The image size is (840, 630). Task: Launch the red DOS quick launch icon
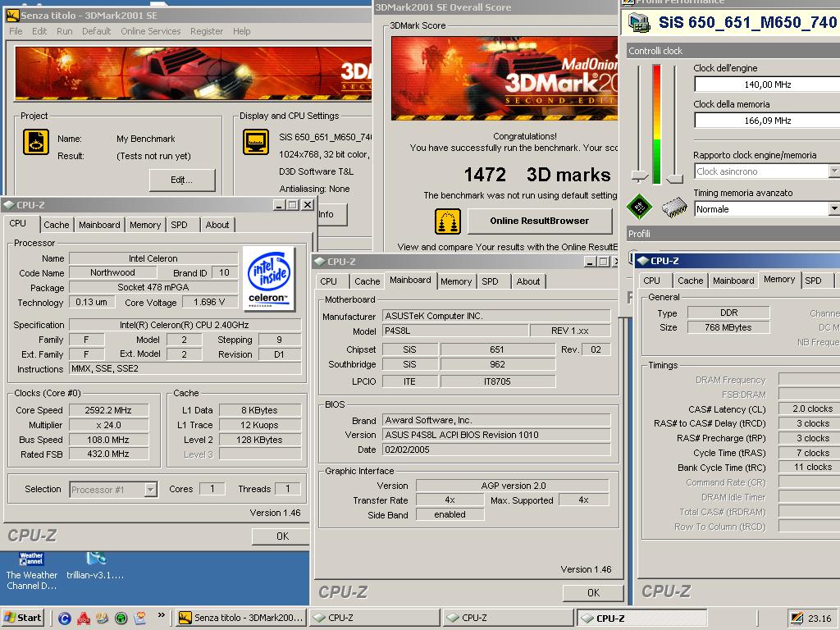[x=84, y=619]
